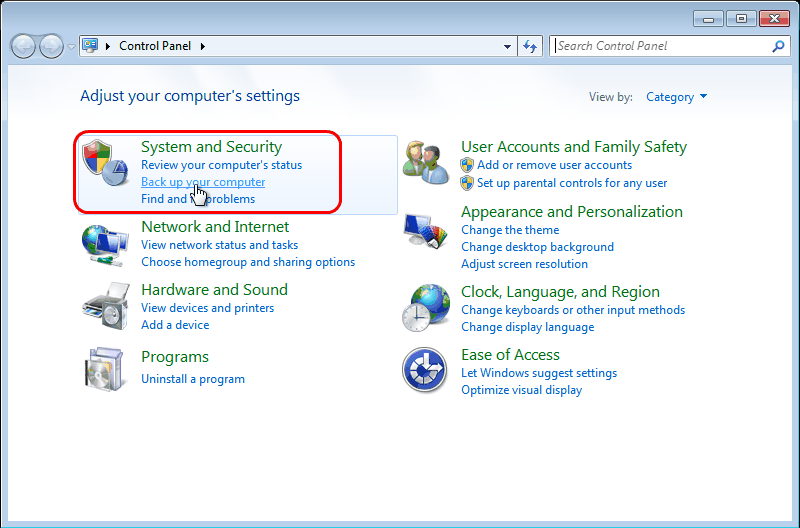Click Find and fix problems link
This screenshot has width=800, height=528.
pyautogui.click(x=198, y=199)
